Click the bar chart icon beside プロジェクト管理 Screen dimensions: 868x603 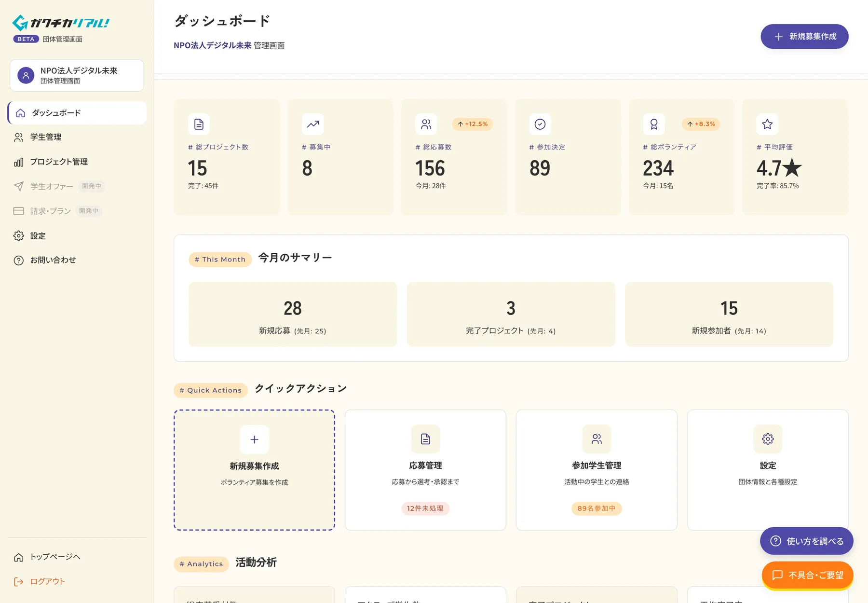point(19,162)
